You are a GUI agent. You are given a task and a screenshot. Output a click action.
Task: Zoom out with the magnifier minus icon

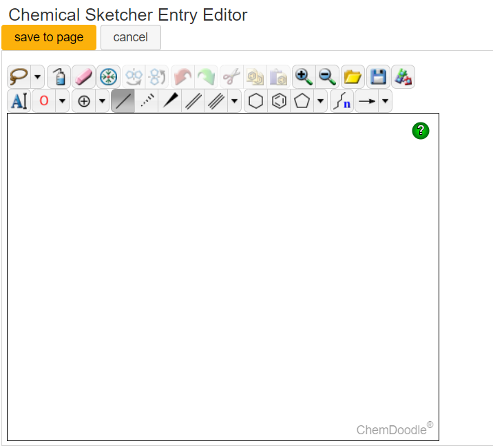click(x=328, y=76)
